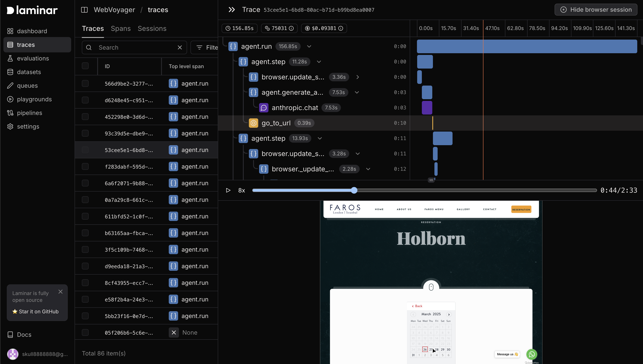Click the sidebar panel toggle icon
The image size is (643, 364).
pyautogui.click(x=84, y=10)
